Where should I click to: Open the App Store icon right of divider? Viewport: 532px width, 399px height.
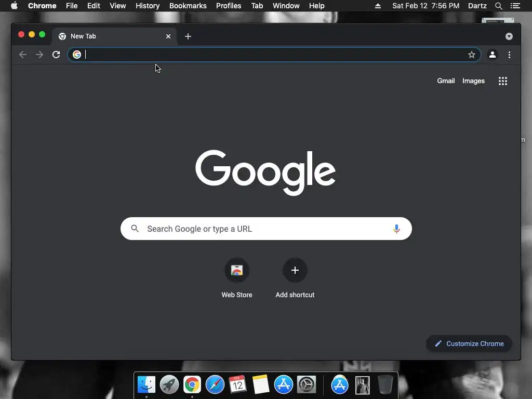point(340,385)
